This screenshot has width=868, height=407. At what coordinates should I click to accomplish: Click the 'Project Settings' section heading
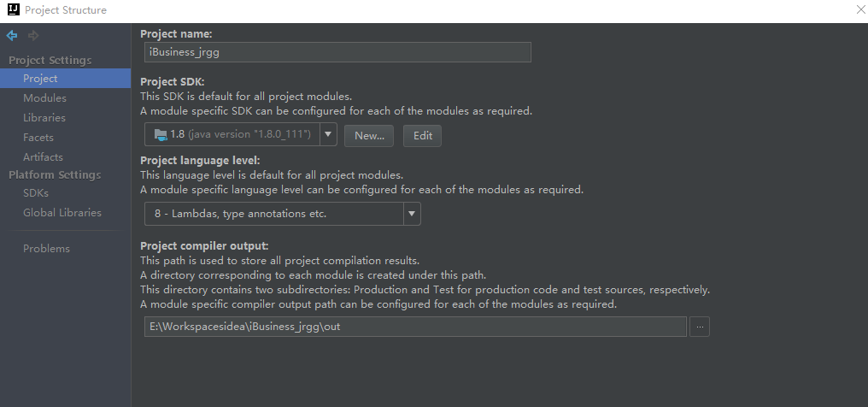click(50, 60)
